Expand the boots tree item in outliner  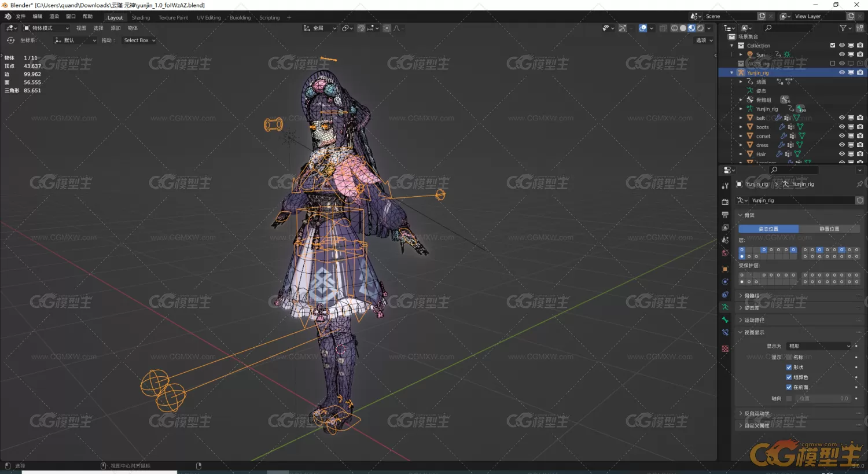click(741, 127)
